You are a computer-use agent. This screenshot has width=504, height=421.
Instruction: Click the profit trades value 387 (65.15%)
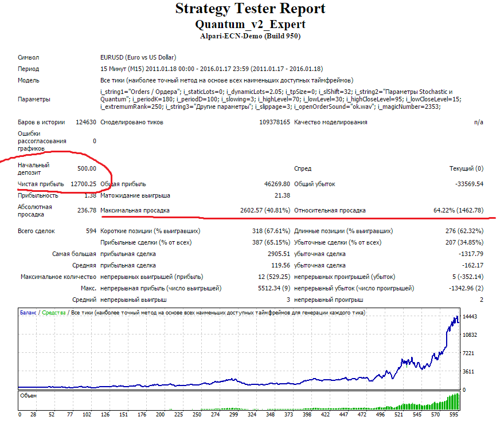271,242
